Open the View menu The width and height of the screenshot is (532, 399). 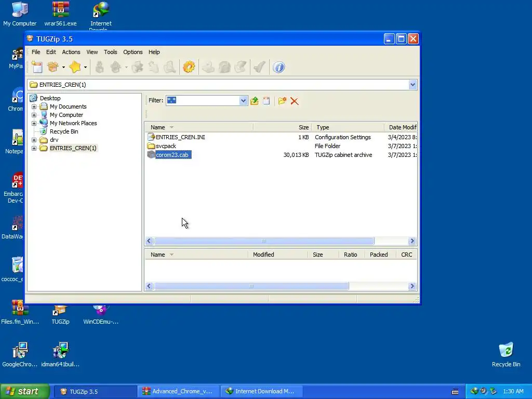[92, 52]
